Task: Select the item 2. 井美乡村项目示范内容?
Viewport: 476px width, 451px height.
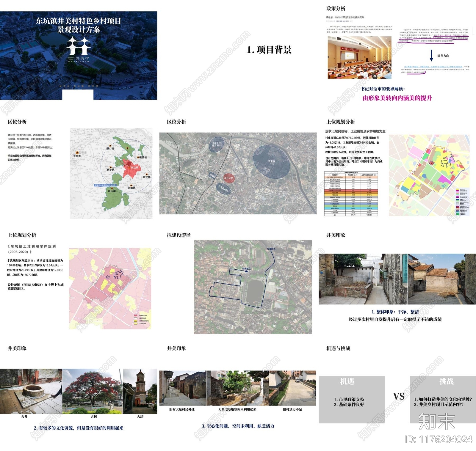Action: click(439, 404)
